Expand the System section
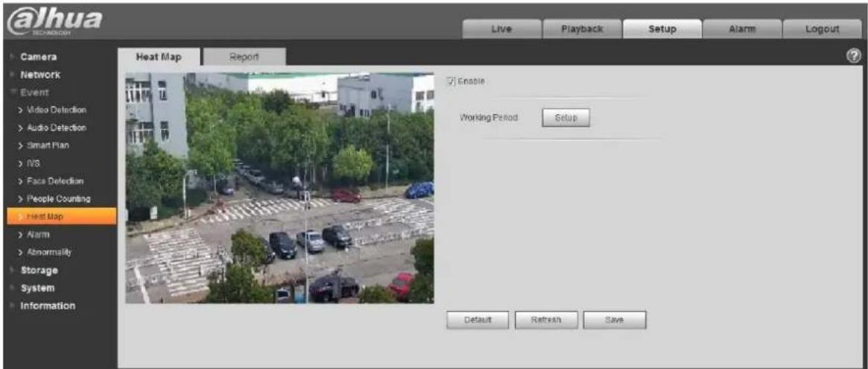This screenshot has height=369, width=868. pyautogui.click(x=38, y=288)
